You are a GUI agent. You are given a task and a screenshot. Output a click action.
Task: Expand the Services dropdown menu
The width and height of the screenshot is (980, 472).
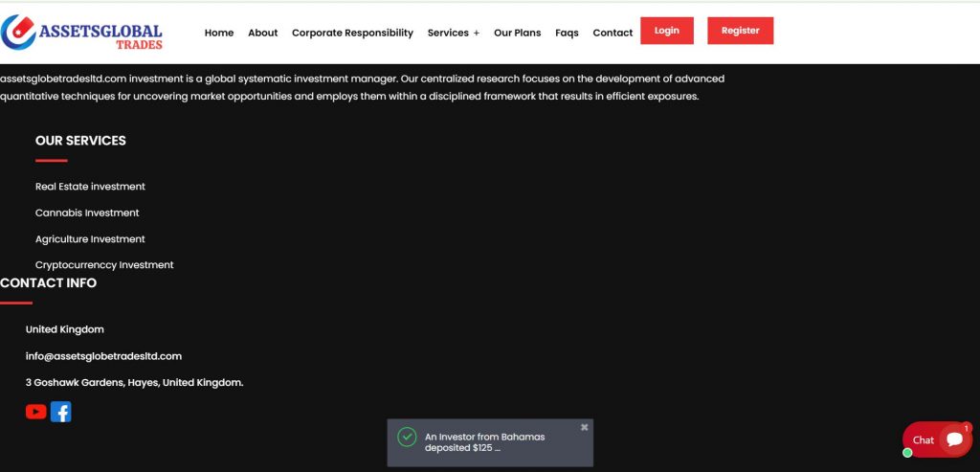(x=453, y=33)
